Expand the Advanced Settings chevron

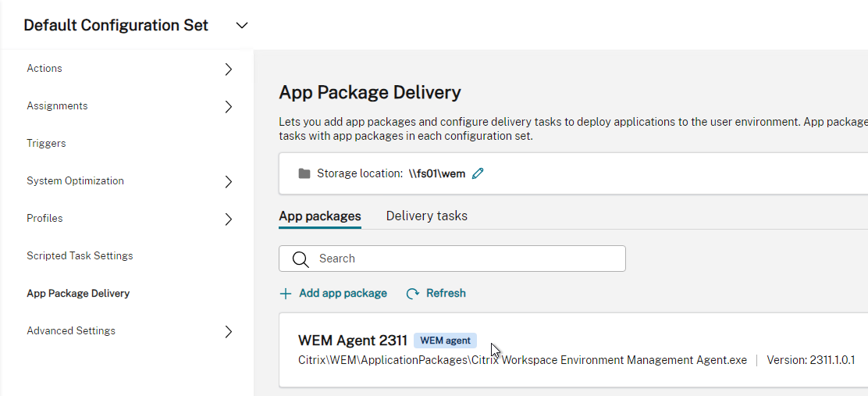[x=229, y=332]
